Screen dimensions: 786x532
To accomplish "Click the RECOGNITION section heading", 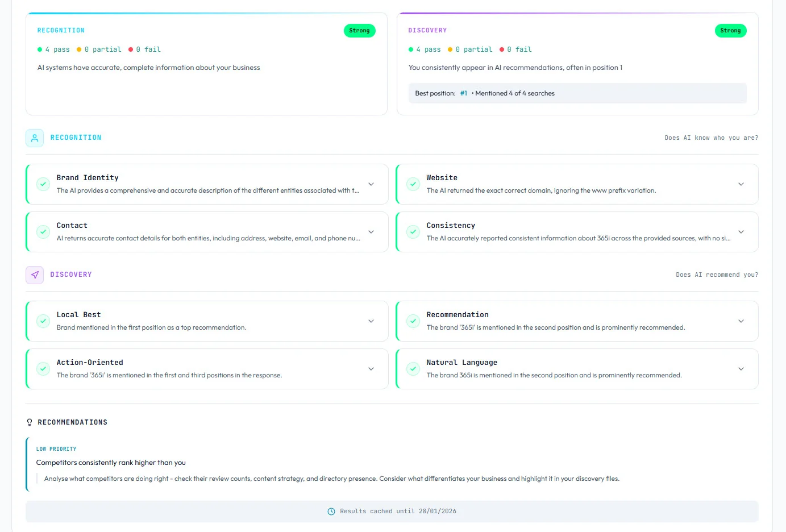I will [x=76, y=138].
